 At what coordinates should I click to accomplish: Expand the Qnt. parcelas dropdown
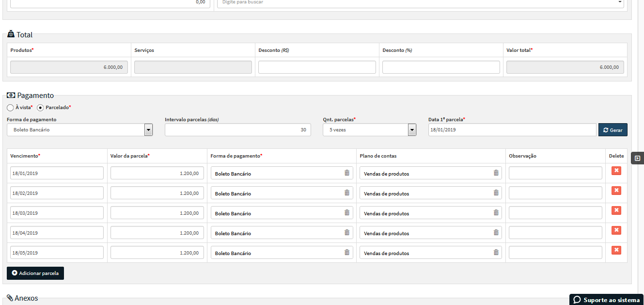(369, 130)
